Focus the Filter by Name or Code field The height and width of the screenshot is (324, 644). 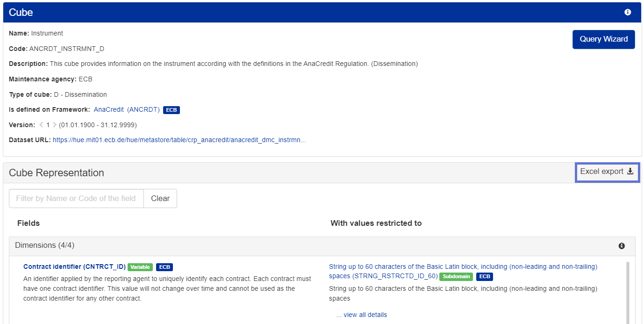(x=76, y=198)
